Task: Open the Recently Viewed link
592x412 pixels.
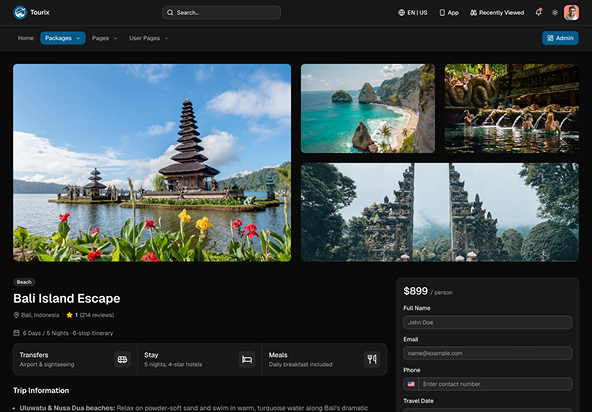Action: click(497, 12)
